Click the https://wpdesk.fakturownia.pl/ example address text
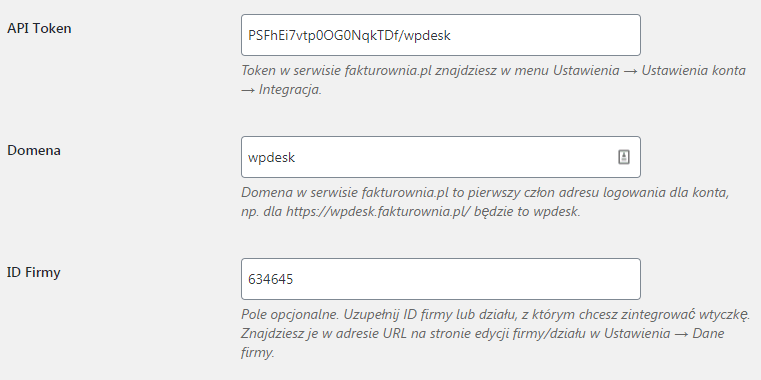This screenshot has width=761, height=380. coord(376,212)
